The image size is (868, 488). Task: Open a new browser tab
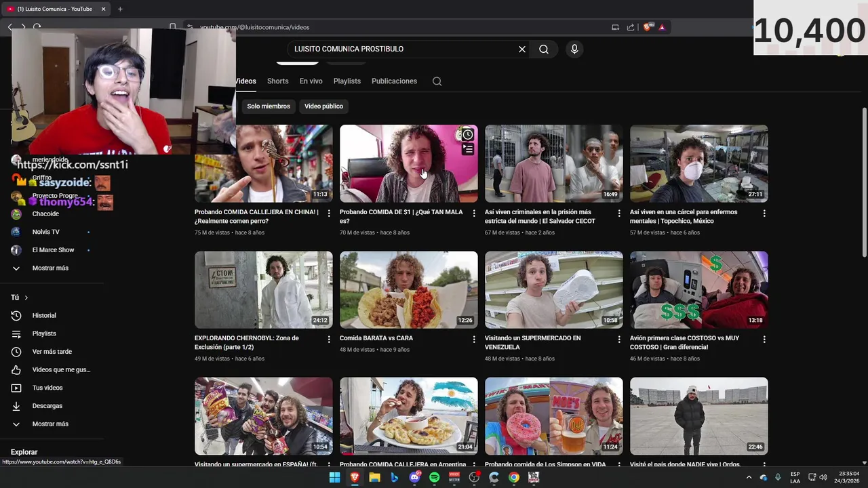click(120, 9)
